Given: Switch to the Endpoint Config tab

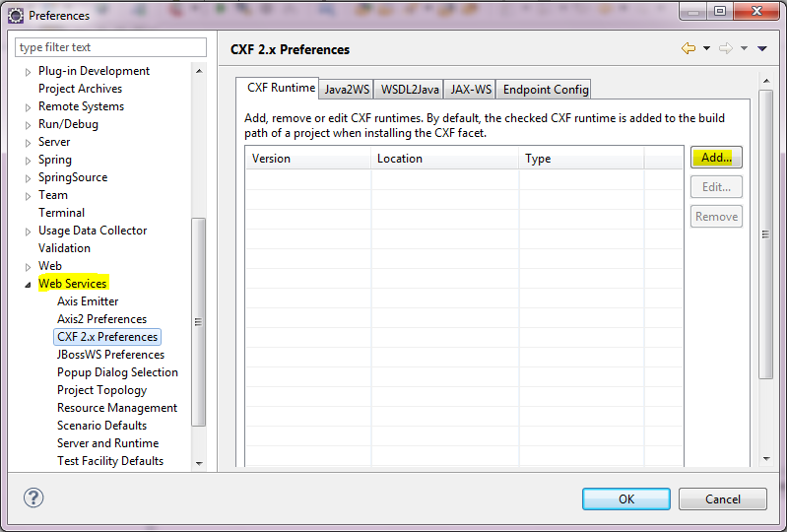Looking at the screenshot, I should 545,90.
